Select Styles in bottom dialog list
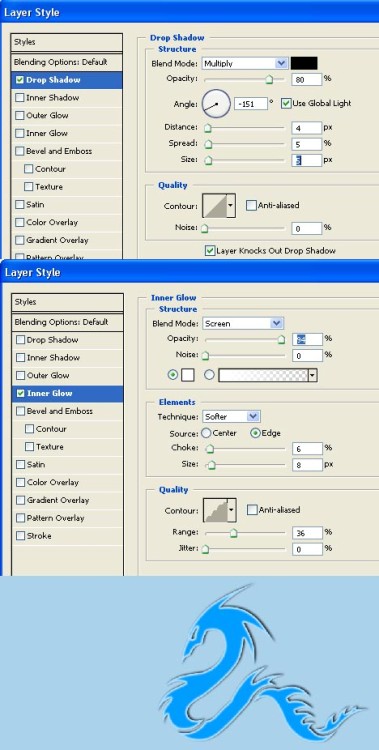The width and height of the screenshot is (379, 750). click(67, 302)
